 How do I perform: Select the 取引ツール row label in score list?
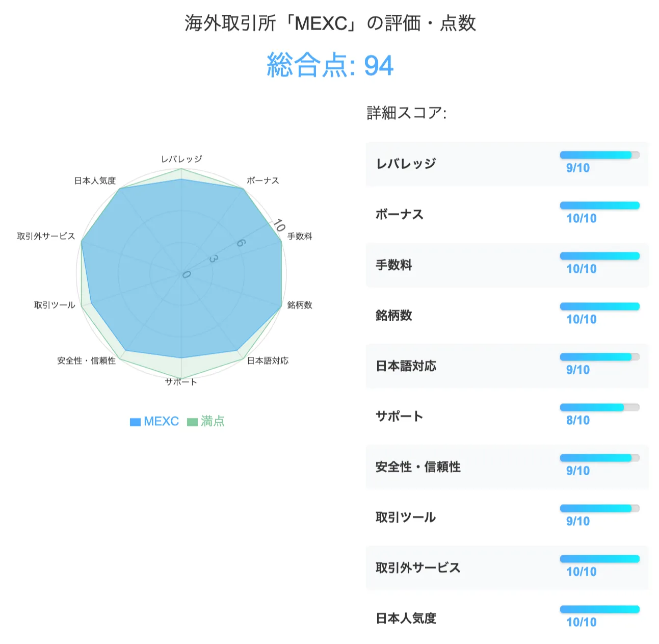pos(406,517)
